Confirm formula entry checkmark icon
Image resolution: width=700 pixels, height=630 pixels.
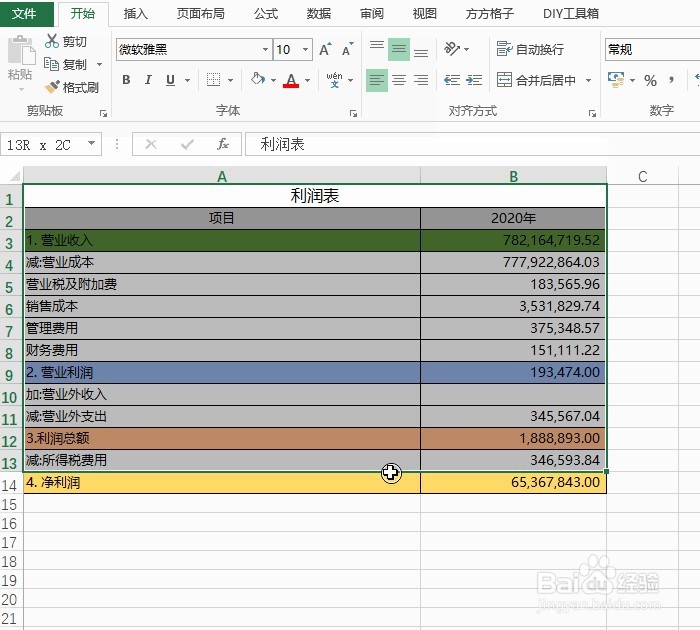click(187, 144)
